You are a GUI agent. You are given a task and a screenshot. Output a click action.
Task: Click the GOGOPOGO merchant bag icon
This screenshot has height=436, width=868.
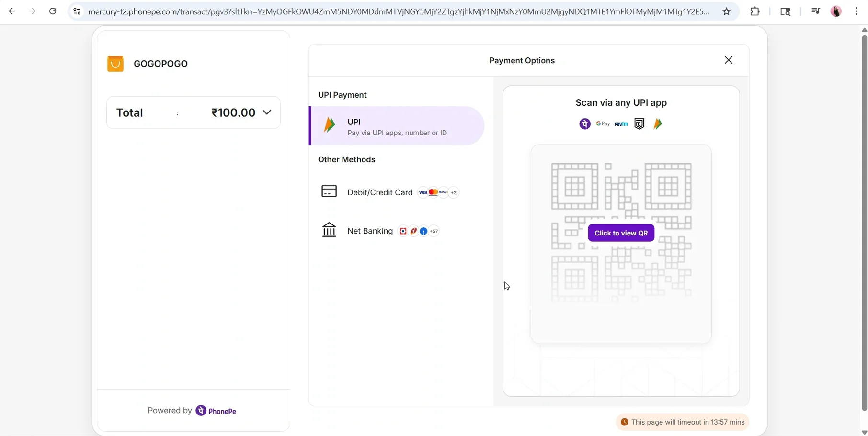pyautogui.click(x=115, y=64)
